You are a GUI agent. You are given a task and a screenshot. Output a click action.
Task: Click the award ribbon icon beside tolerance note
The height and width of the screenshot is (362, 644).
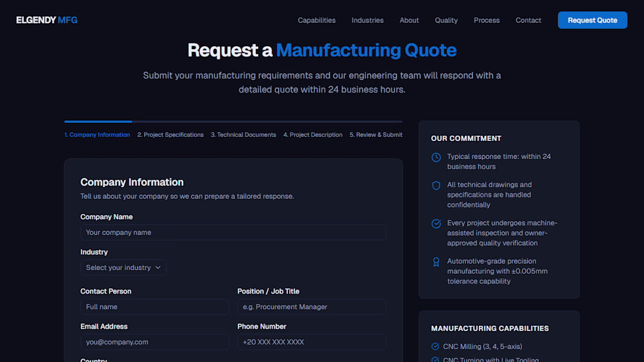[436, 262]
